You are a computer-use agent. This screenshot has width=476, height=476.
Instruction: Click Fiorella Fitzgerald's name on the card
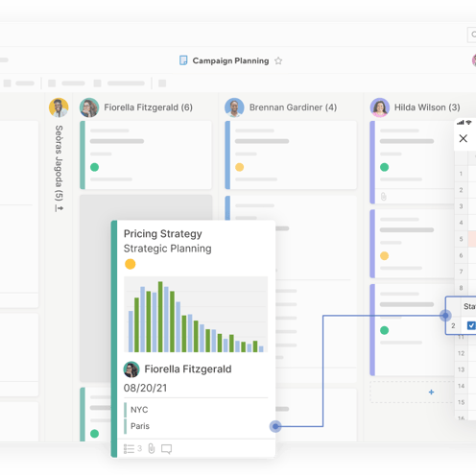(188, 369)
